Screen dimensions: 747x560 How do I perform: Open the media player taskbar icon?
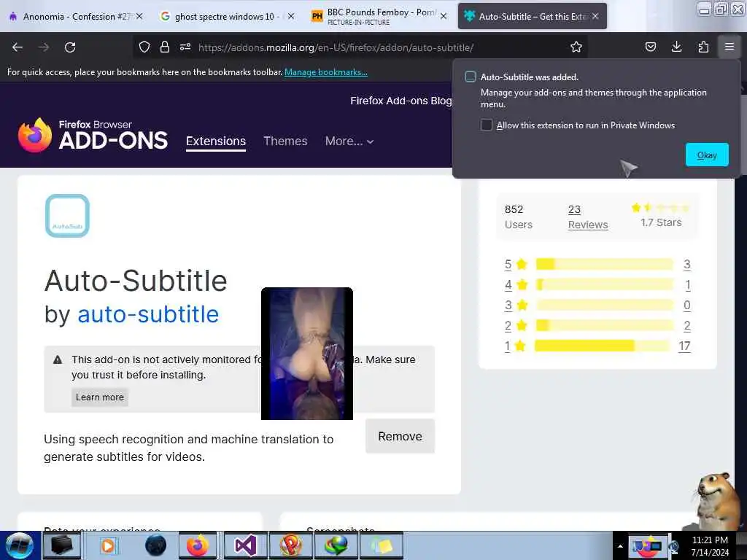tap(108, 545)
